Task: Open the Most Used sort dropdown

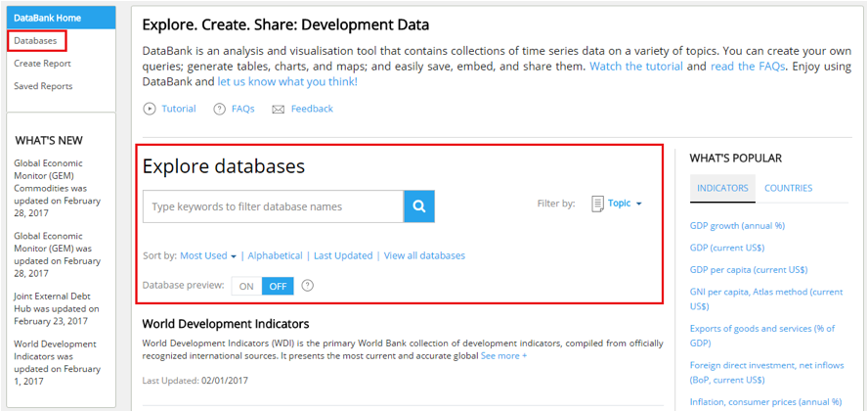Action: pos(208,255)
